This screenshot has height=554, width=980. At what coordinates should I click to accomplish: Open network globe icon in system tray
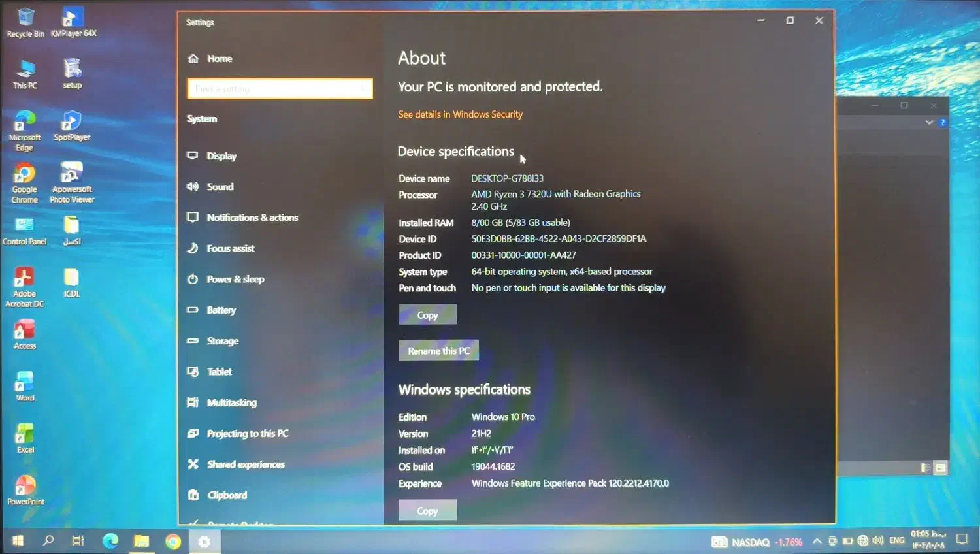[x=862, y=540]
